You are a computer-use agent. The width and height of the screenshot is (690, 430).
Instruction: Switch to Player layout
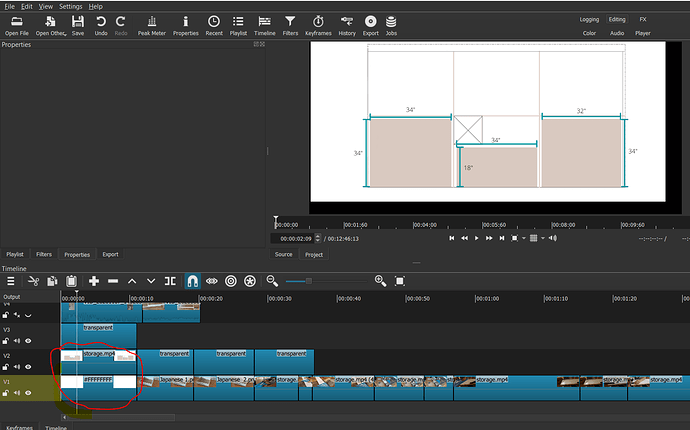pos(642,33)
